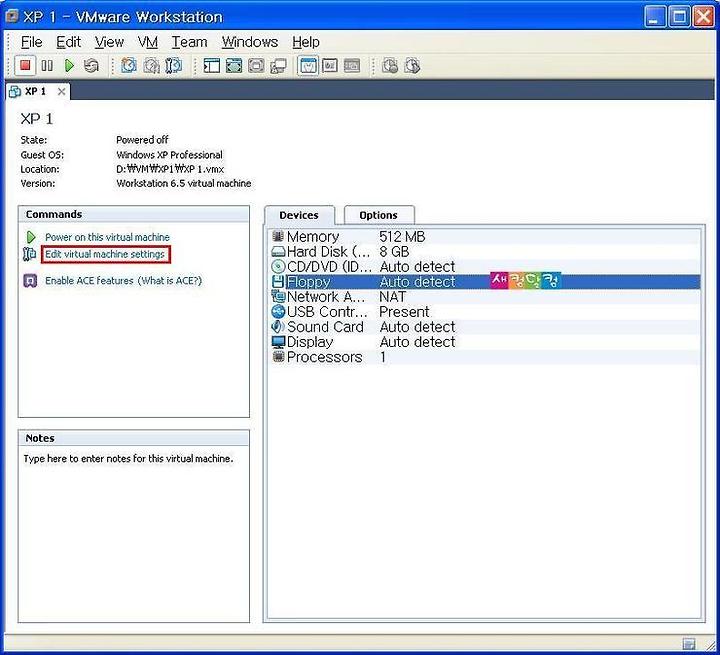
Task: Click the green play icon in Commands
Action: pyautogui.click(x=31, y=237)
